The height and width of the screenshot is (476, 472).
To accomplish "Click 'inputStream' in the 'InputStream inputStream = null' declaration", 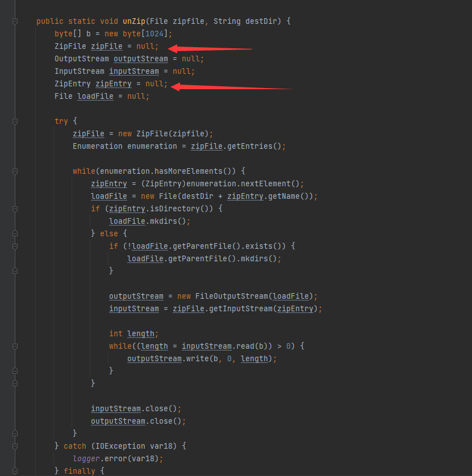I will point(134,71).
